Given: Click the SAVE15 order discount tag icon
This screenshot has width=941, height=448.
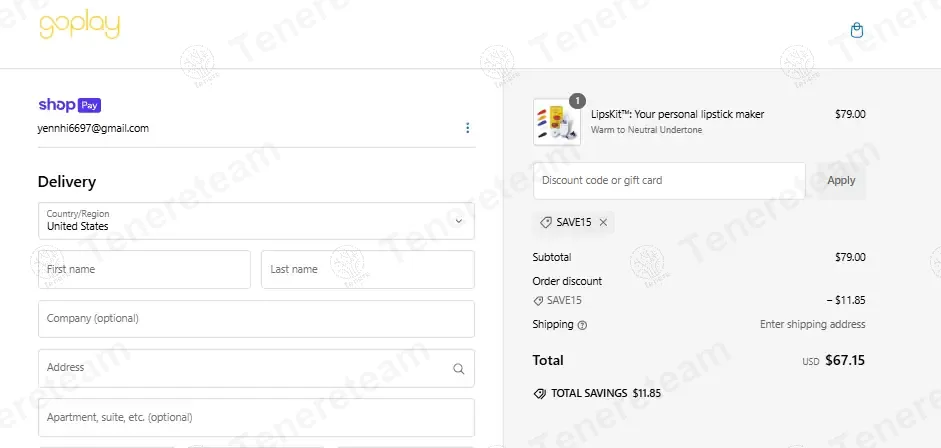Looking at the screenshot, I should point(538,300).
